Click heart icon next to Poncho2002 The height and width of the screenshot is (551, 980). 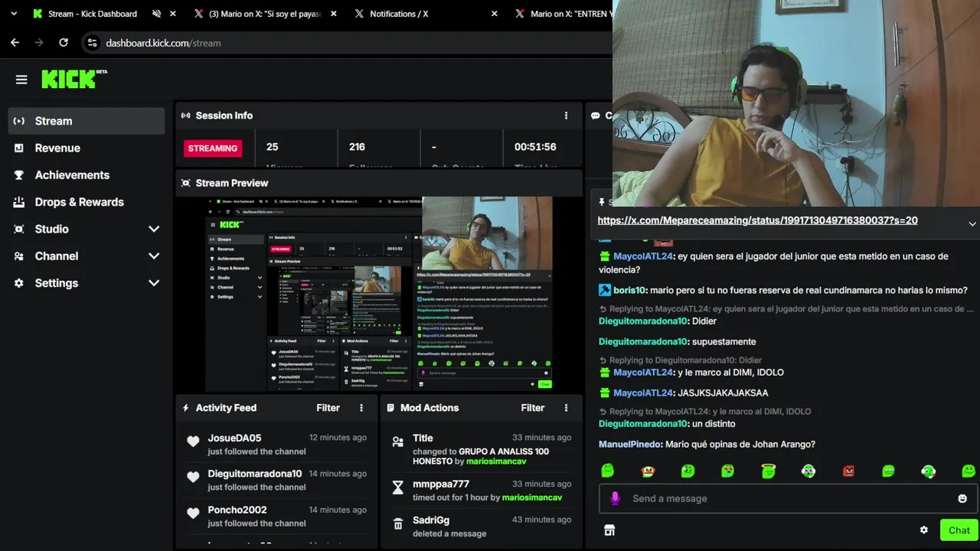(193, 513)
